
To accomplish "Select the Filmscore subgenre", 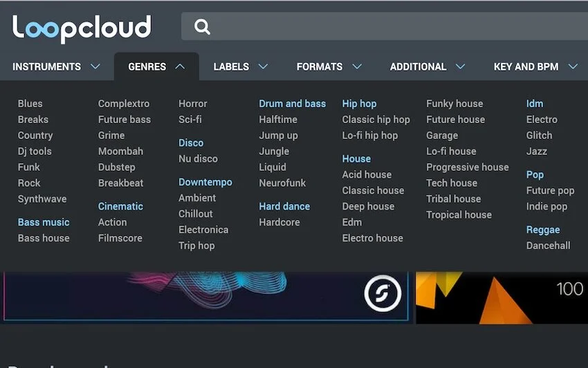I will [x=120, y=238].
